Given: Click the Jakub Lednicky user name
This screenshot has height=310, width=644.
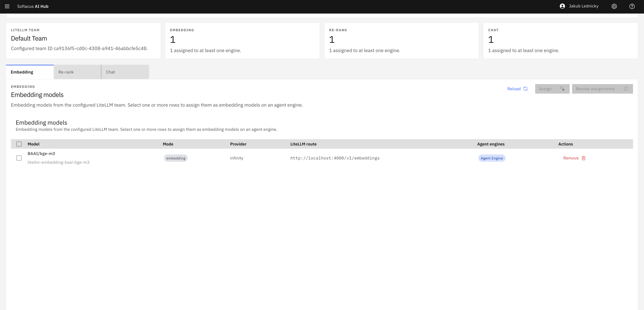Looking at the screenshot, I should (583, 6).
